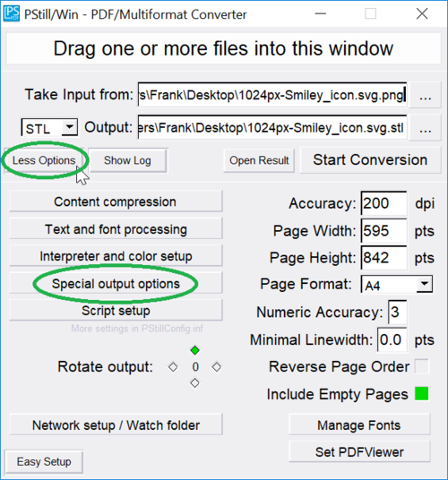
Task: Select the right rotate output diamond
Action: tap(217, 367)
